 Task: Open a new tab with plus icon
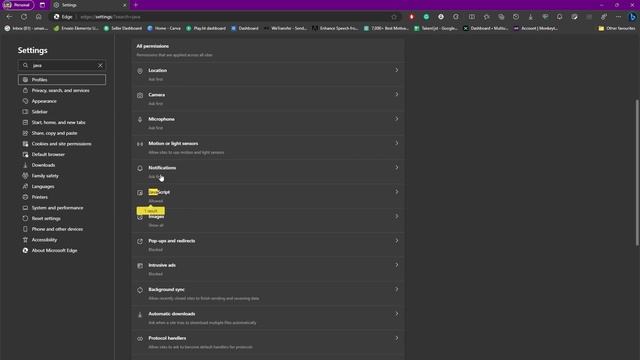[x=136, y=5]
